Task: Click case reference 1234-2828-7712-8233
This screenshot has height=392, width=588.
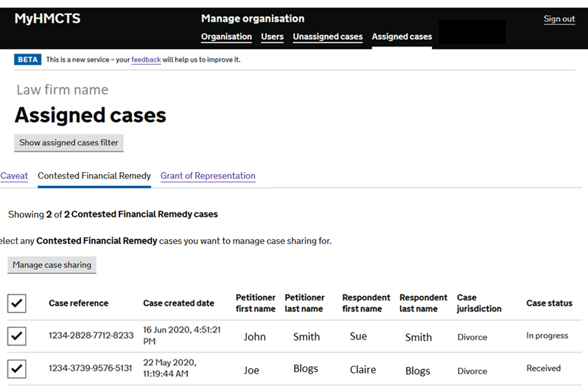Action: pos(91,336)
